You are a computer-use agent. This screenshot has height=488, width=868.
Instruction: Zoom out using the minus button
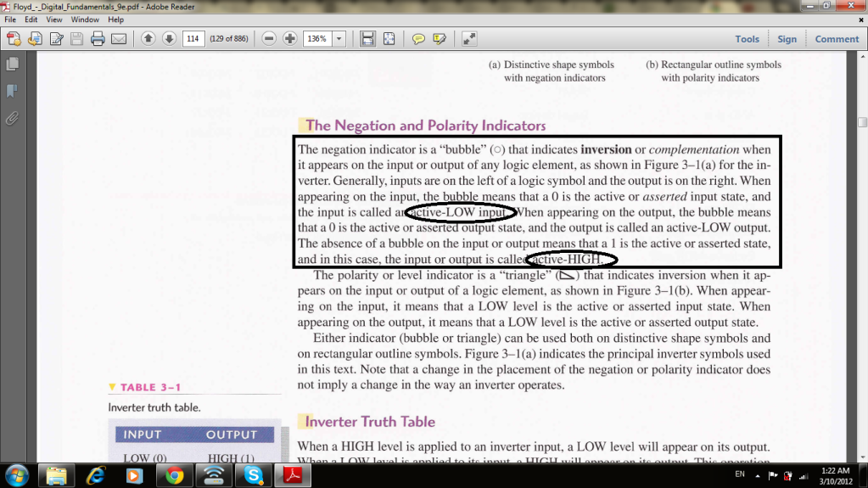(x=269, y=38)
